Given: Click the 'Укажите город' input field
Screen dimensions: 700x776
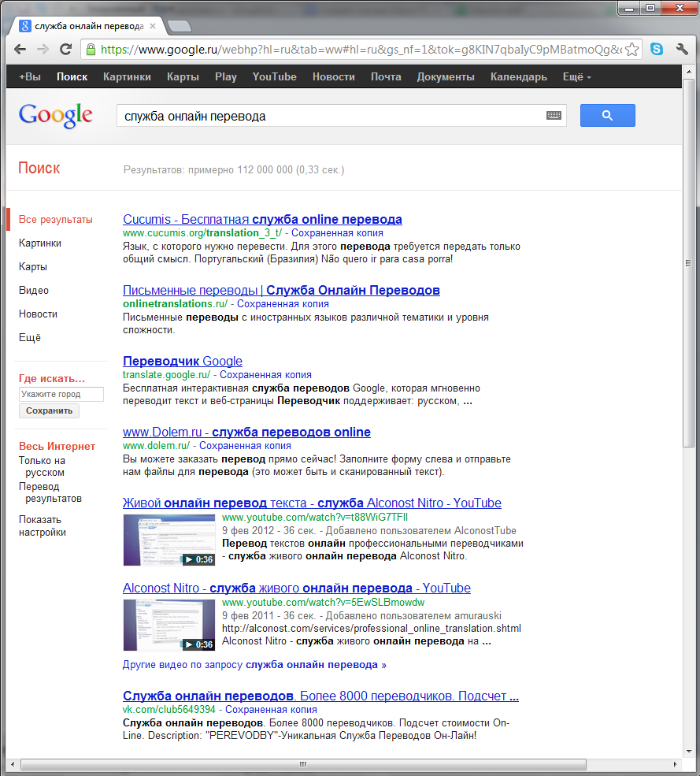Looking at the screenshot, I should click(61, 394).
